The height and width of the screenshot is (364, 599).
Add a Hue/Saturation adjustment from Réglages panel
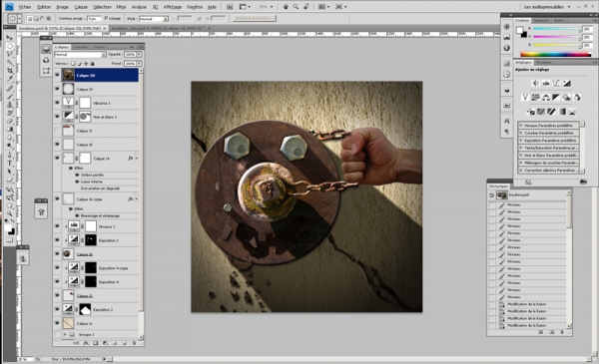point(535,98)
